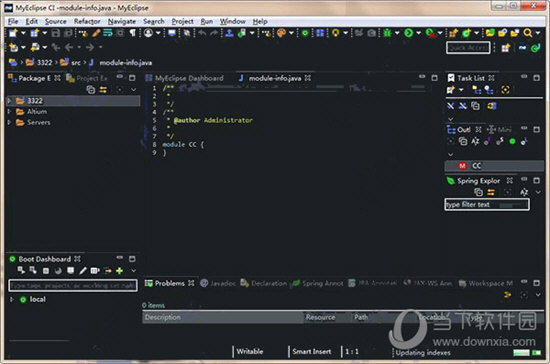Toggle Link with Editor in Spring Explorer

pyautogui.click(x=491, y=192)
